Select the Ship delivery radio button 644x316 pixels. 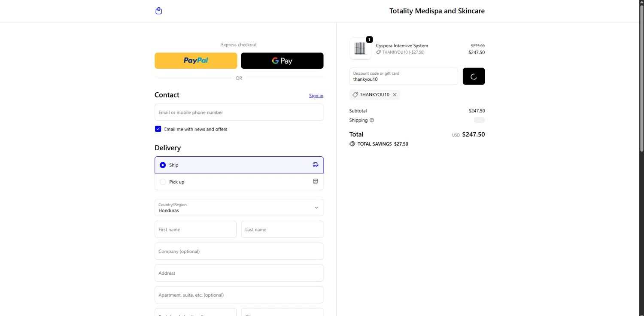click(x=163, y=165)
